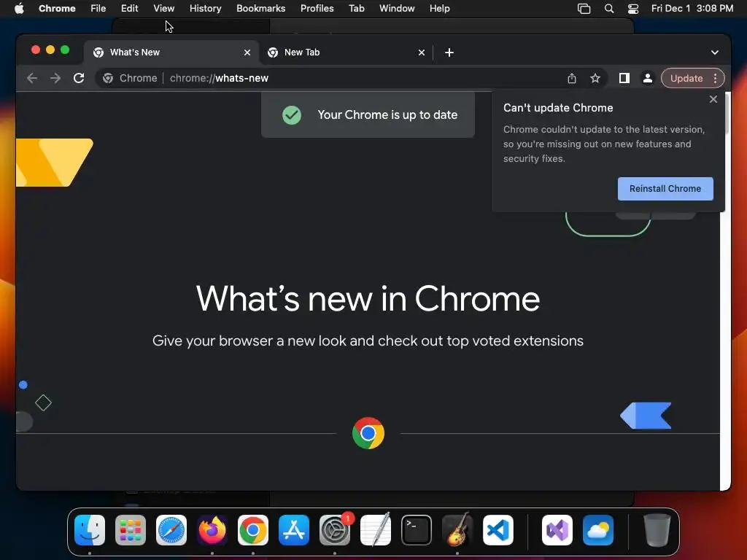This screenshot has height=560, width=747.
Task: Go forward with the forward arrow
Action: pyautogui.click(x=55, y=78)
